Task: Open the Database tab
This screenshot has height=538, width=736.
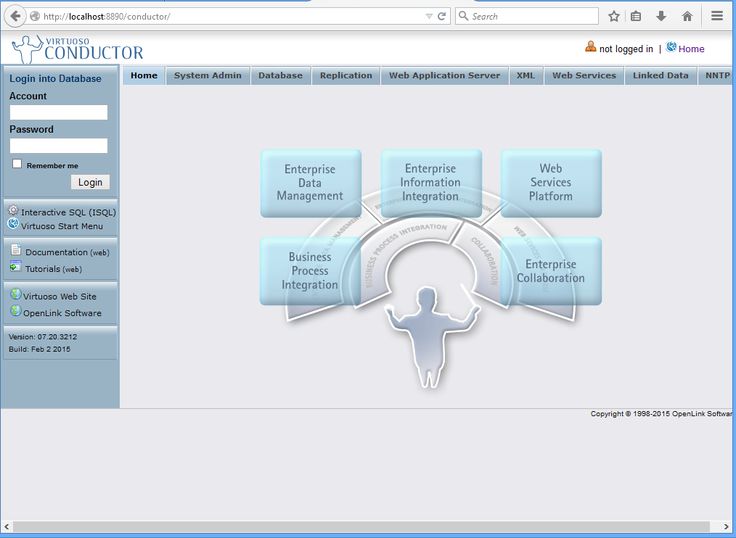Action: click(280, 76)
